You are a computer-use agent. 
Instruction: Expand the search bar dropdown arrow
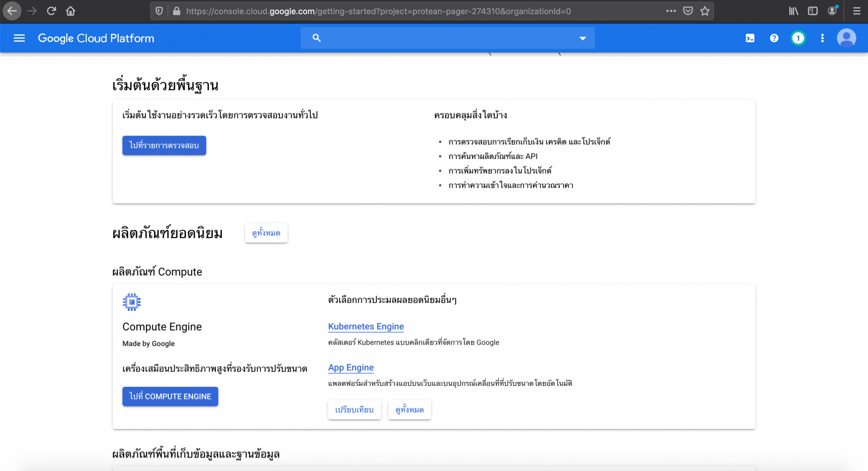click(583, 38)
